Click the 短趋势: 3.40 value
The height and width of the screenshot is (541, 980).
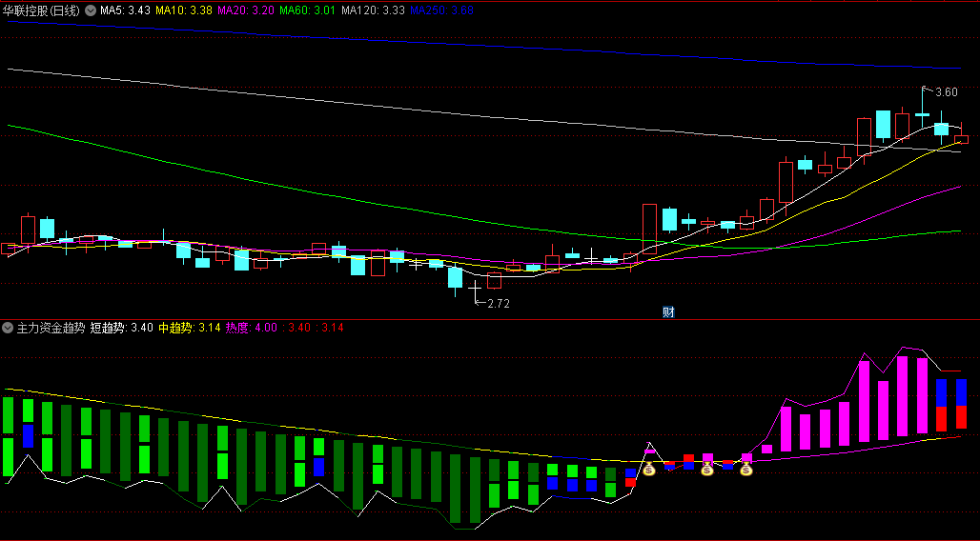[121, 328]
